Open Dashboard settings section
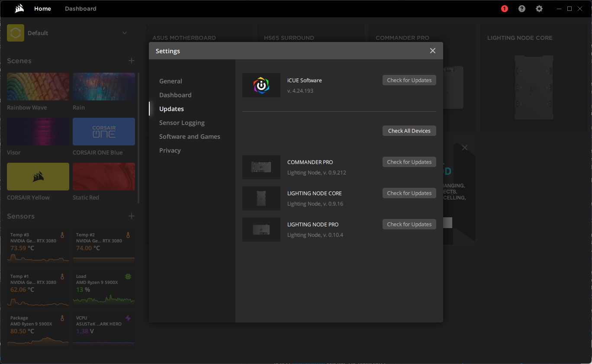This screenshot has width=592, height=364. click(175, 95)
